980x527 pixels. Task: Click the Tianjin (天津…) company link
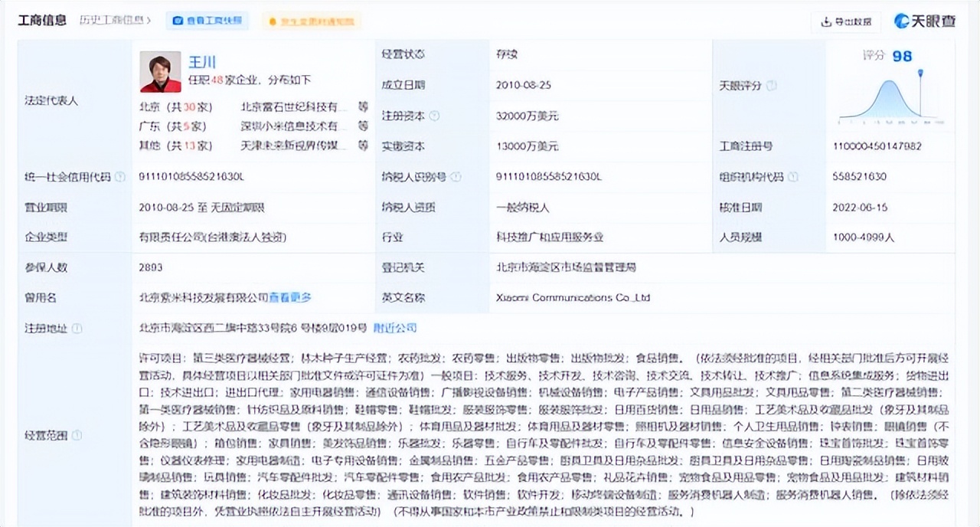[x=294, y=146]
